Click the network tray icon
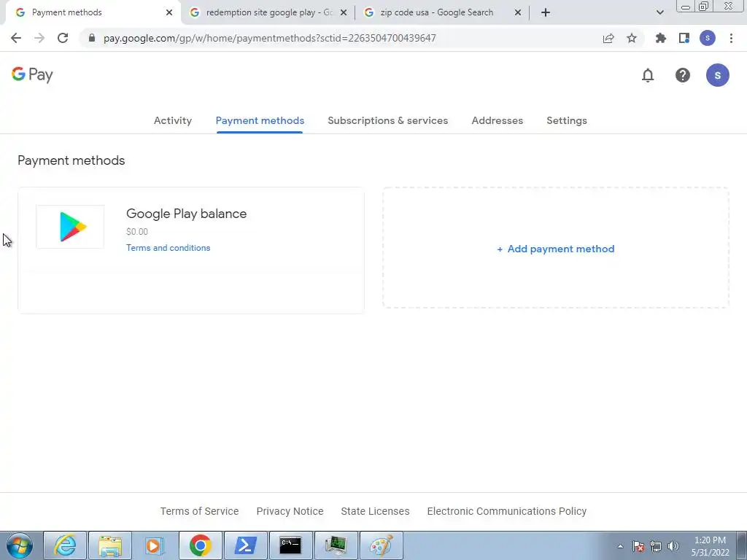This screenshot has height=560, width=747. [x=656, y=546]
